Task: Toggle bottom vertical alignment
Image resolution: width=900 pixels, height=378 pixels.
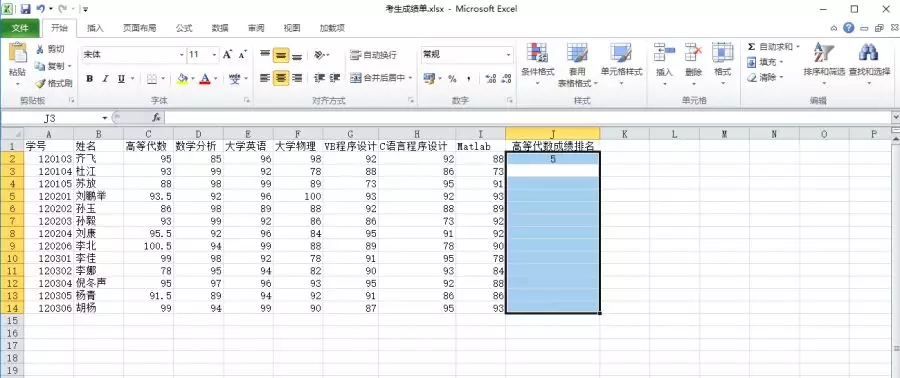Action: pos(297,55)
